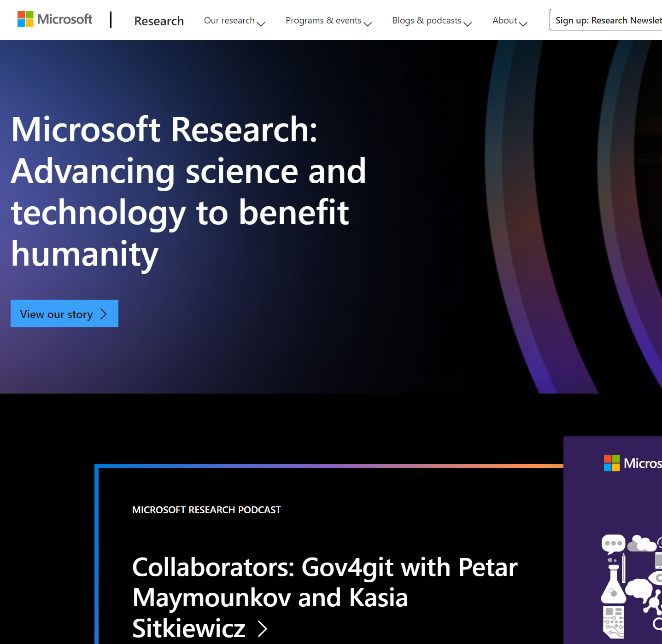Expand the Programs & events menu

pyautogui.click(x=328, y=21)
